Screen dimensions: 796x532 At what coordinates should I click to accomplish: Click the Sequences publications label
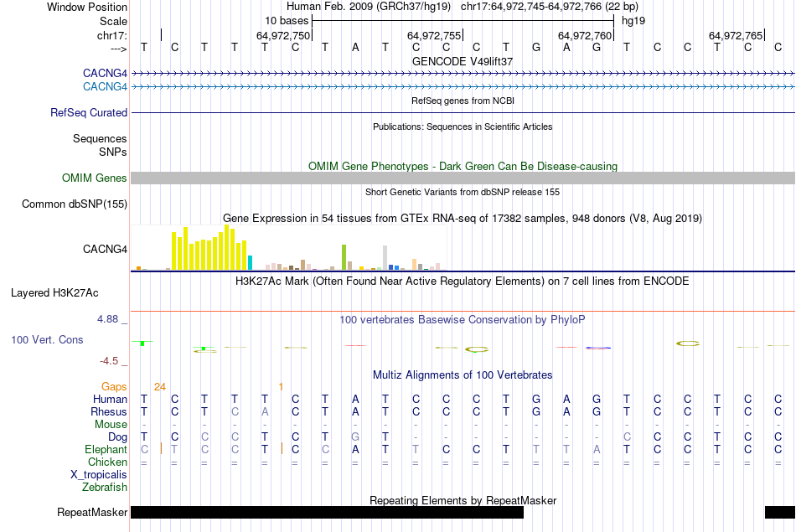point(100,138)
